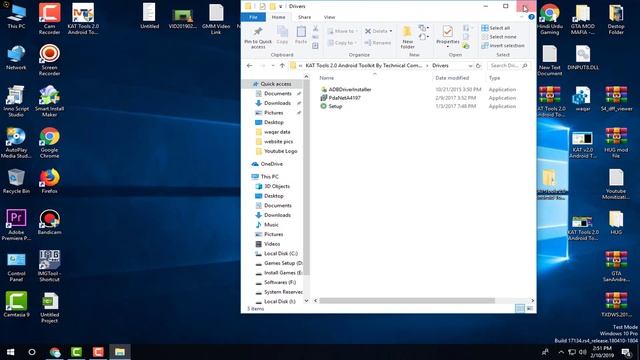Click the Up one level arrow

tap(282, 66)
